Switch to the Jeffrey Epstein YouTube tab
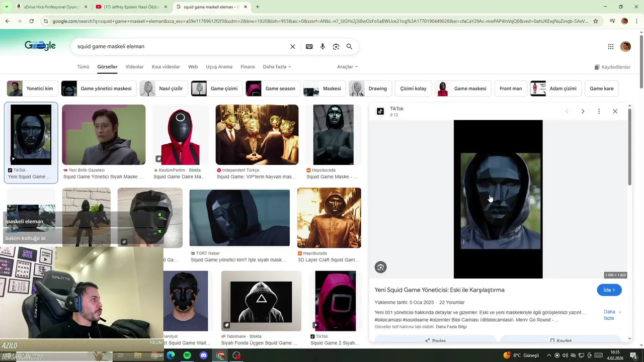This screenshot has height=362, width=644. pyautogui.click(x=131, y=7)
